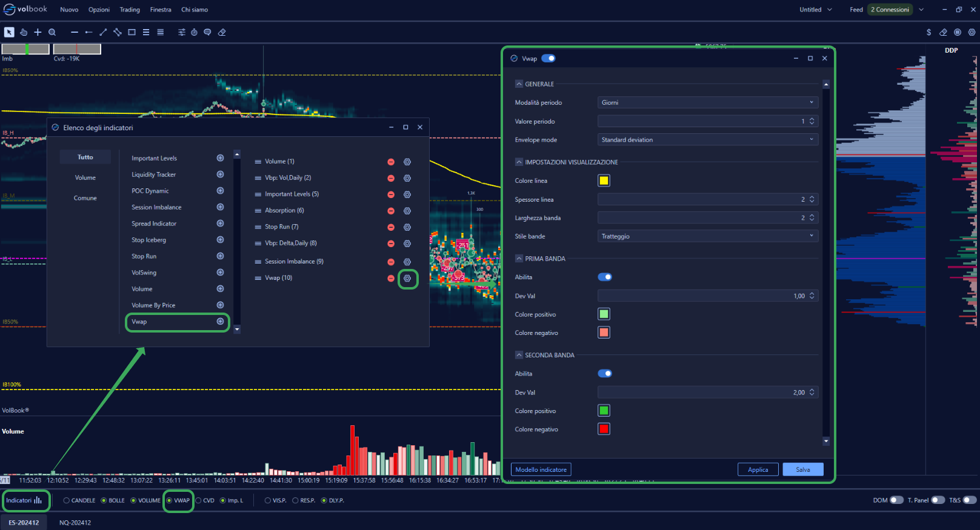Remove the Absorption (6) indicator
The height and width of the screenshot is (530, 980).
click(x=391, y=211)
